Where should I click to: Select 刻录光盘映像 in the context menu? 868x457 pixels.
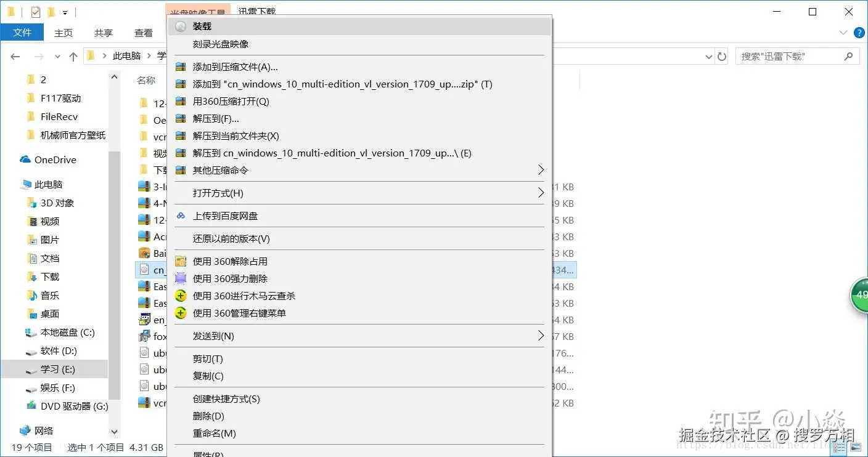point(360,44)
